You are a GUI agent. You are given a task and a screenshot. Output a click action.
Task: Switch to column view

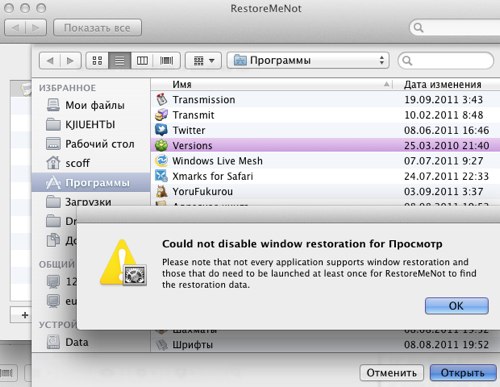[142, 61]
